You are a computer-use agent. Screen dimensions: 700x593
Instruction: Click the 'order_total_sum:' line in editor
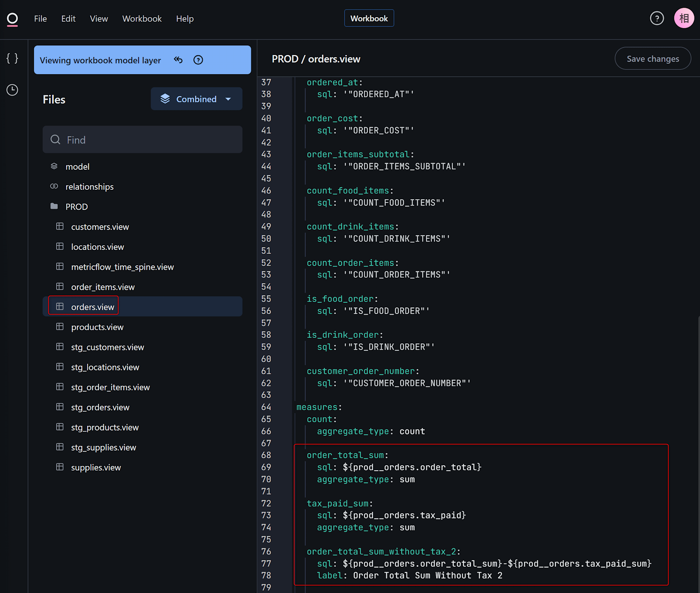pos(348,455)
